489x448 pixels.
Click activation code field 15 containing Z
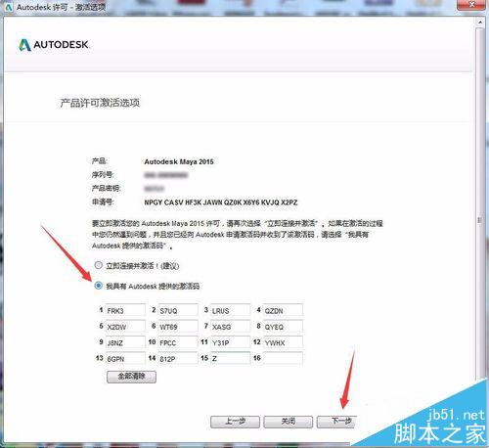(231, 358)
